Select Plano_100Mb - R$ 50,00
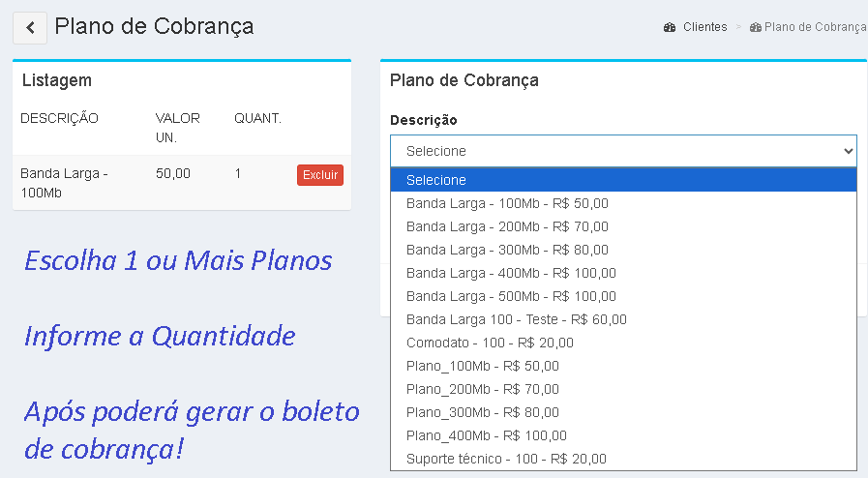 [x=482, y=366]
